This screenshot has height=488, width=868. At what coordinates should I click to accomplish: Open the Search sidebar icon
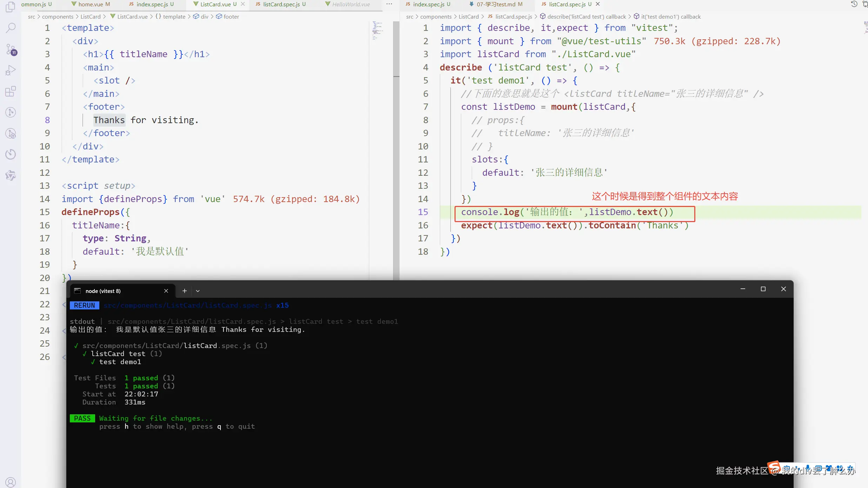(11, 28)
